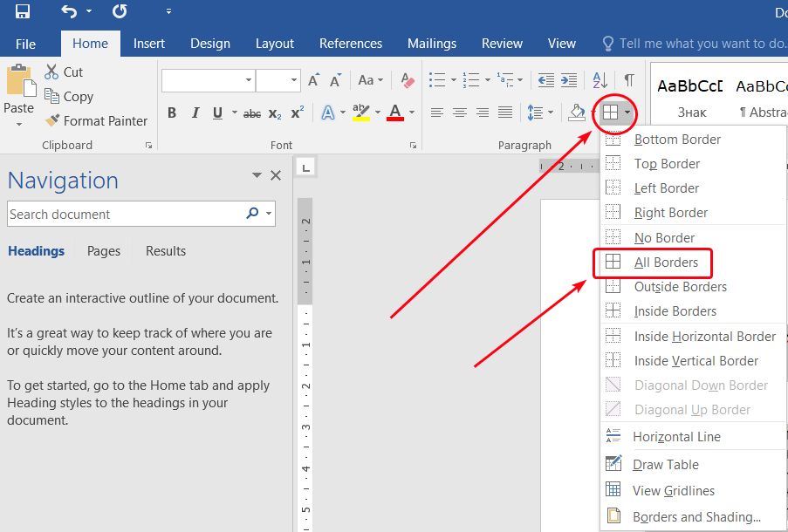Click Cut in the Clipboard group

click(x=64, y=72)
